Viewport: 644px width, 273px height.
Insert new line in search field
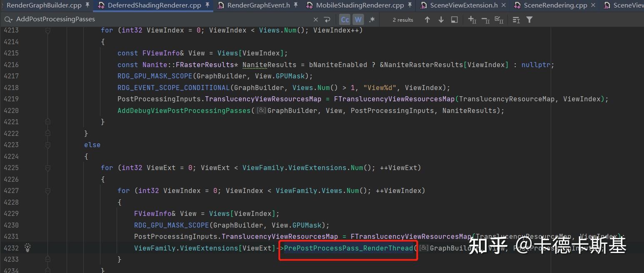(327, 20)
